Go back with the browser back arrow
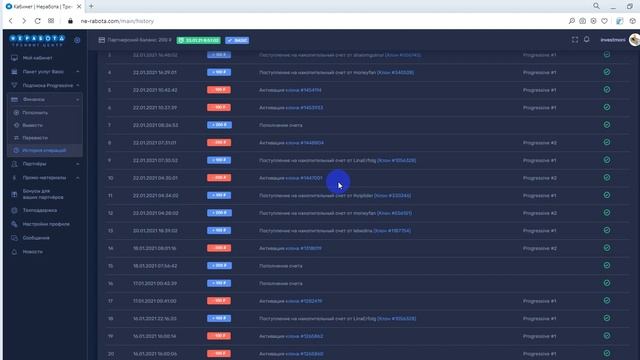 tap(11, 21)
